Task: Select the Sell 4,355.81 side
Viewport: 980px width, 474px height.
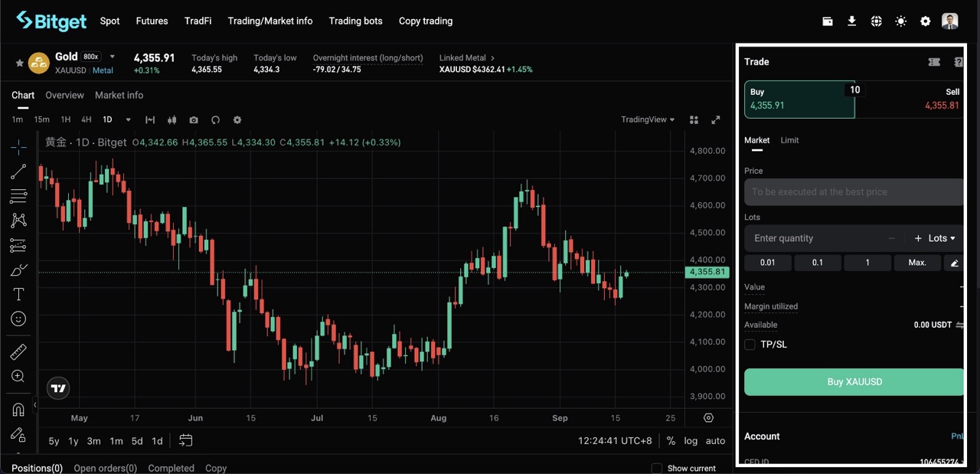Action: 910,100
